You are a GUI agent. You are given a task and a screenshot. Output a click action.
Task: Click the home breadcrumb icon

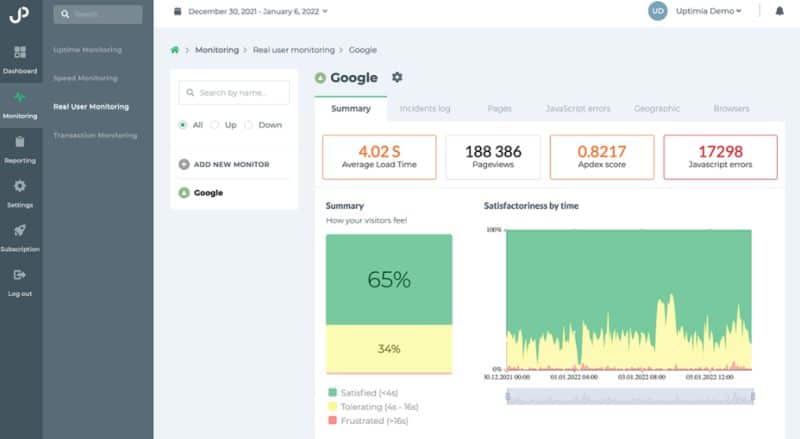click(x=175, y=50)
